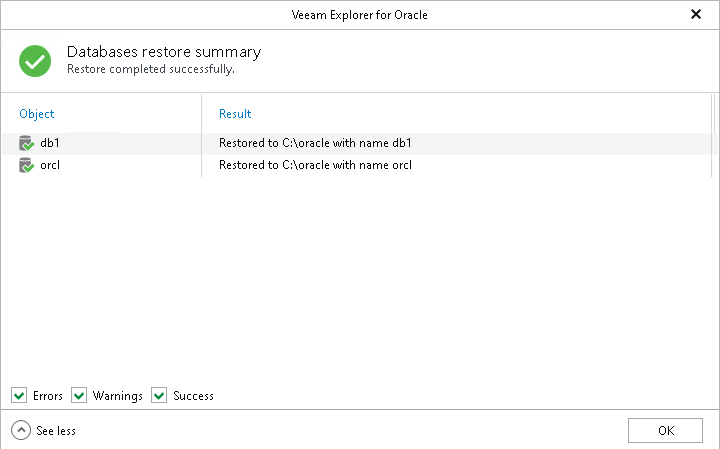720x449 pixels.
Task: Click the Veeam Explorer for Oracle title bar
Action: 360,15
